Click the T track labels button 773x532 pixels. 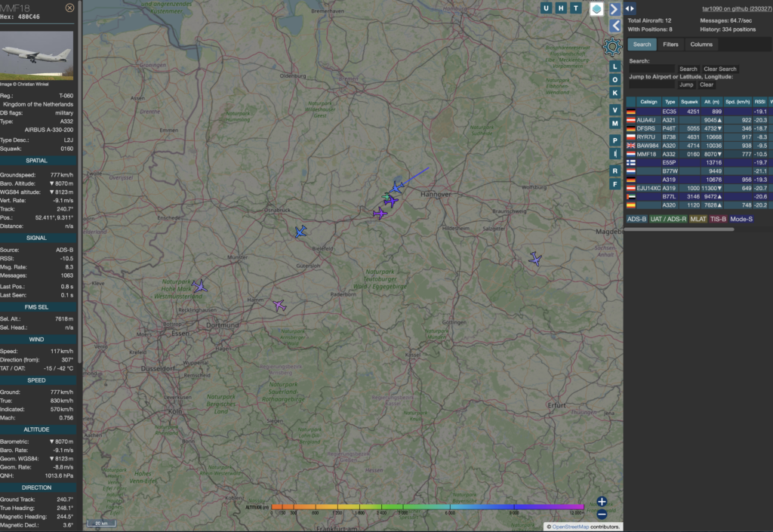[575, 8]
